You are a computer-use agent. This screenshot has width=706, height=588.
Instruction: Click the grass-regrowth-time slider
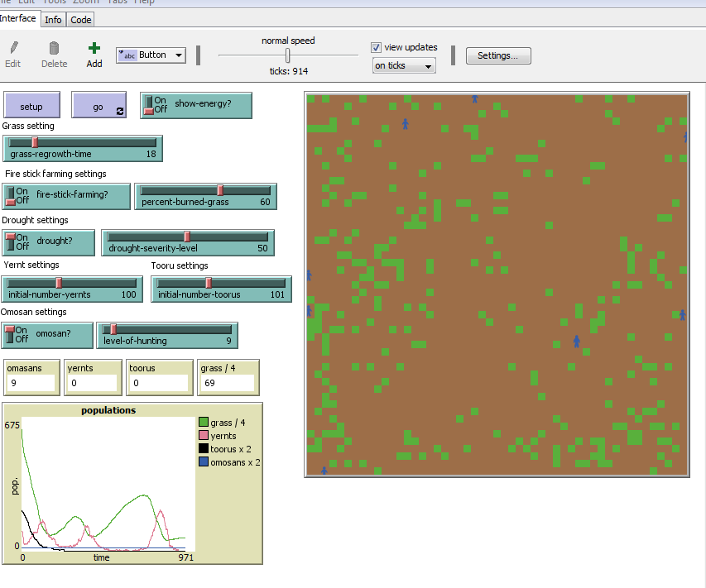click(83, 149)
